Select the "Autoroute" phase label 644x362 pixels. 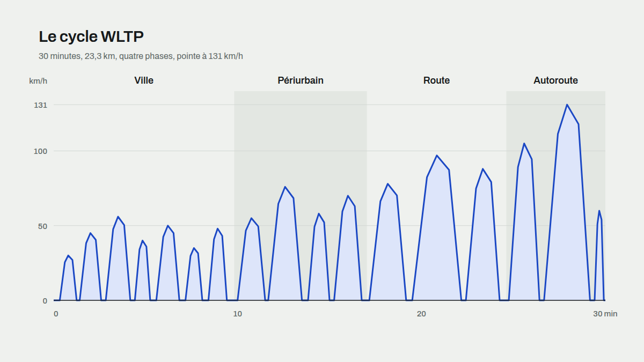click(x=556, y=80)
